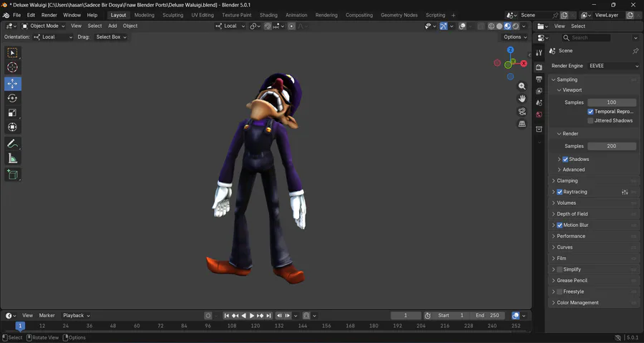Activate the Rotate tool
644x343 pixels.
(12, 98)
